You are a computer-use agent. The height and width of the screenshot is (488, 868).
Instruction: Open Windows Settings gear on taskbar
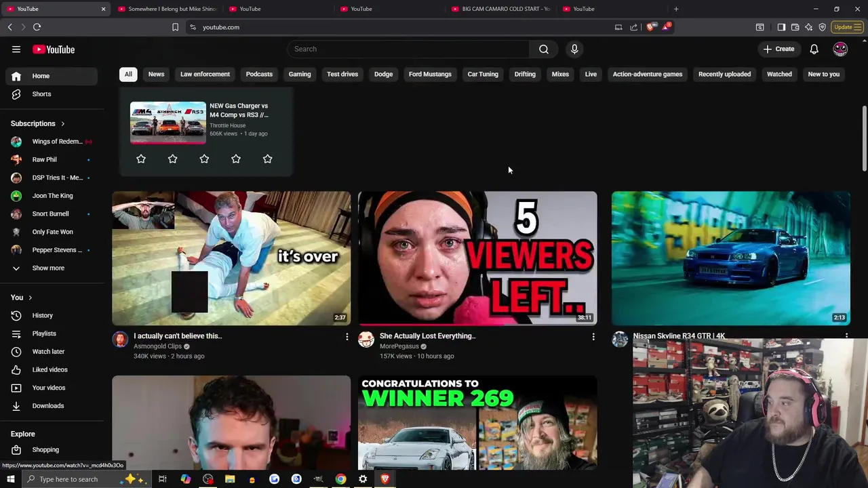point(363,479)
